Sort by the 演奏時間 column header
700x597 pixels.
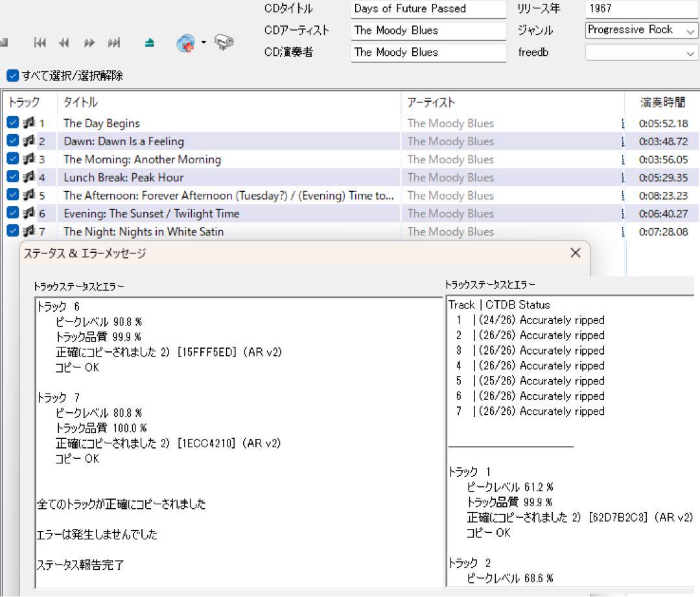coord(662,102)
